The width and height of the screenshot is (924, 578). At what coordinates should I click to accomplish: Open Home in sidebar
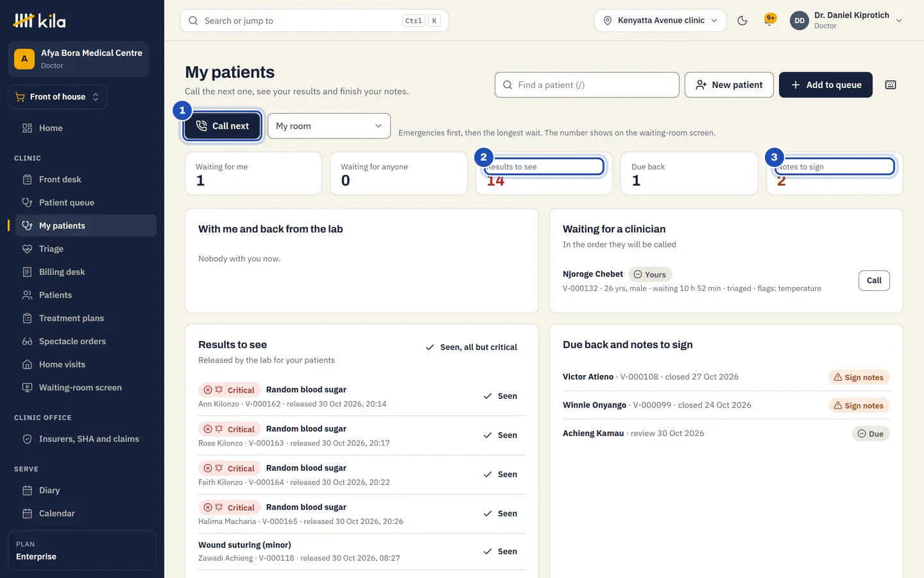coord(85,128)
